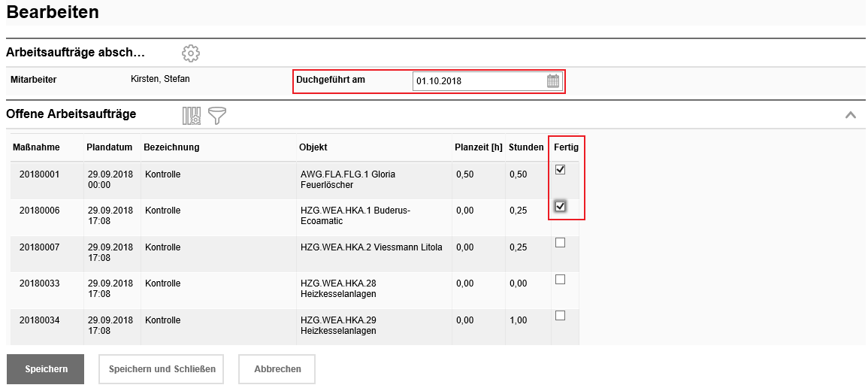This screenshot has height=391, width=868.
Task: Click the Durchgeführt am date field
Action: point(478,81)
